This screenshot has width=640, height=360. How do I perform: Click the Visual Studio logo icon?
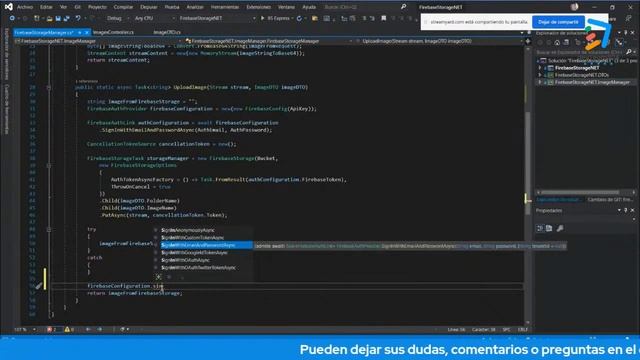tap(8, 7)
